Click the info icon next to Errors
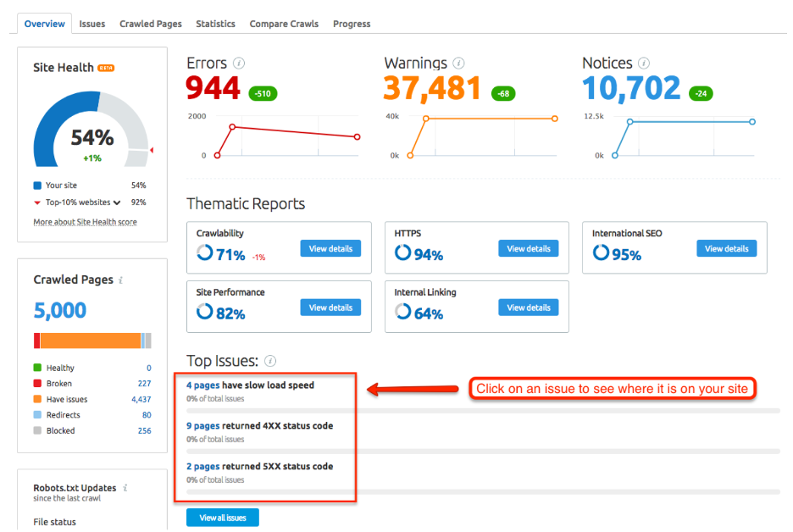Screen dimensions: 793x532 (239, 64)
